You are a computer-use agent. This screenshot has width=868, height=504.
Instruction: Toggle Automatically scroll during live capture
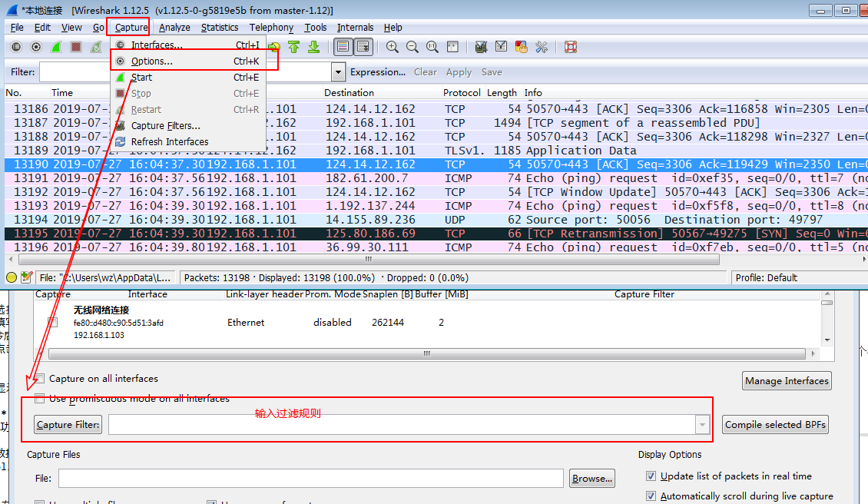click(651, 496)
